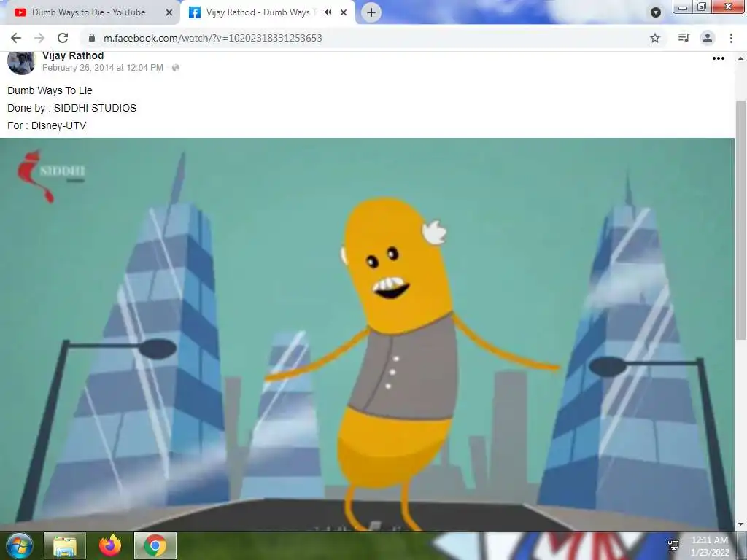
Task: Click the Chrome taskbar icon
Action: [x=155, y=545]
